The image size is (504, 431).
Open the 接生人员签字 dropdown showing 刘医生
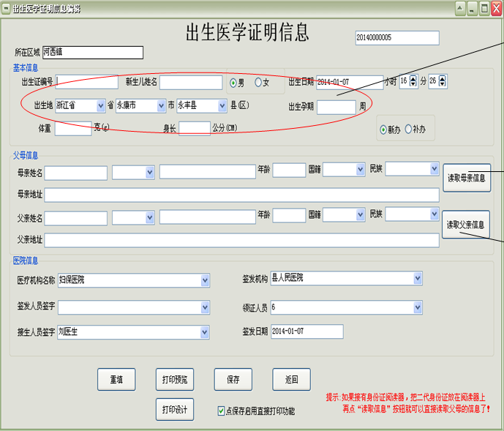coord(204,332)
